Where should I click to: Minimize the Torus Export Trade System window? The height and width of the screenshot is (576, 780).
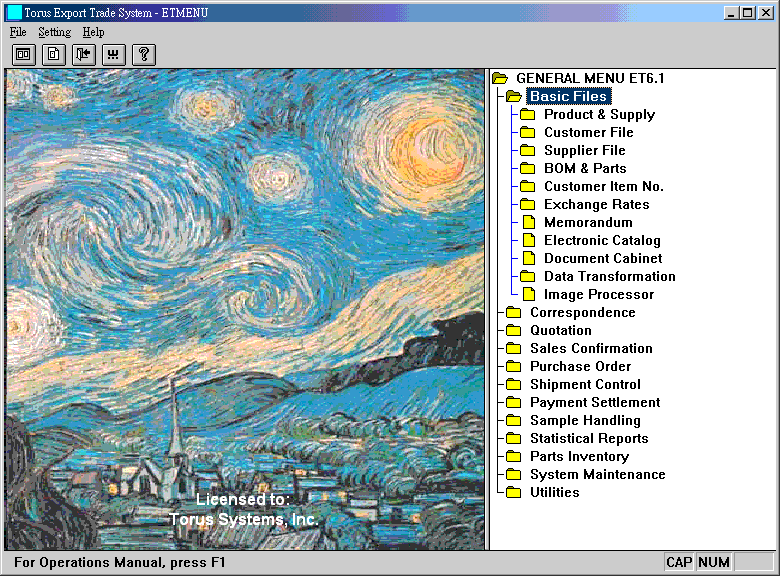point(731,13)
